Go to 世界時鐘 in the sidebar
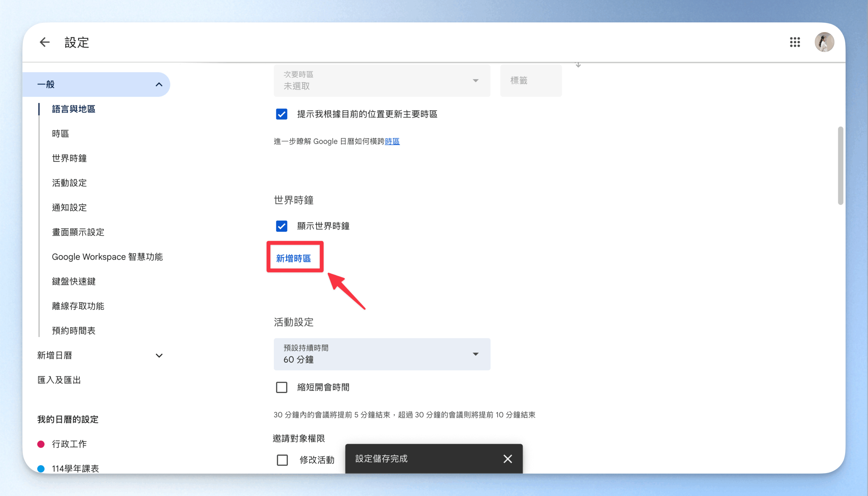This screenshot has height=496, width=868. pos(69,158)
